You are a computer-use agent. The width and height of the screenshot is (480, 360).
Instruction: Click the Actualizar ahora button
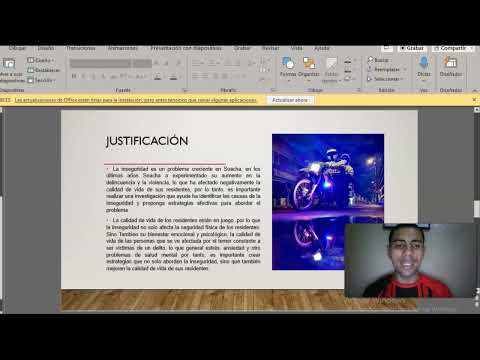(x=290, y=100)
